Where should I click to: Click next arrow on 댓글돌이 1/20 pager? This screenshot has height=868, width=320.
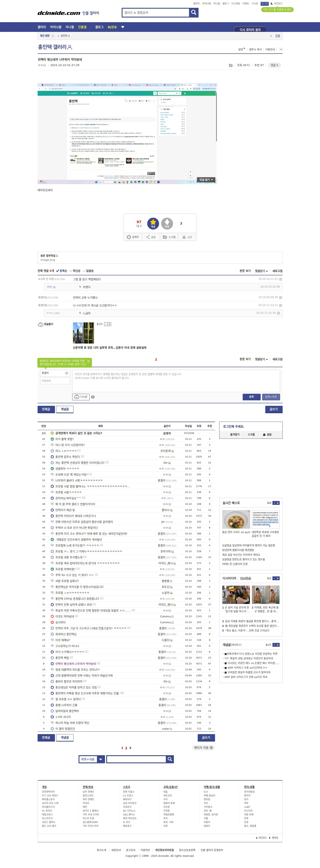(109, 324)
